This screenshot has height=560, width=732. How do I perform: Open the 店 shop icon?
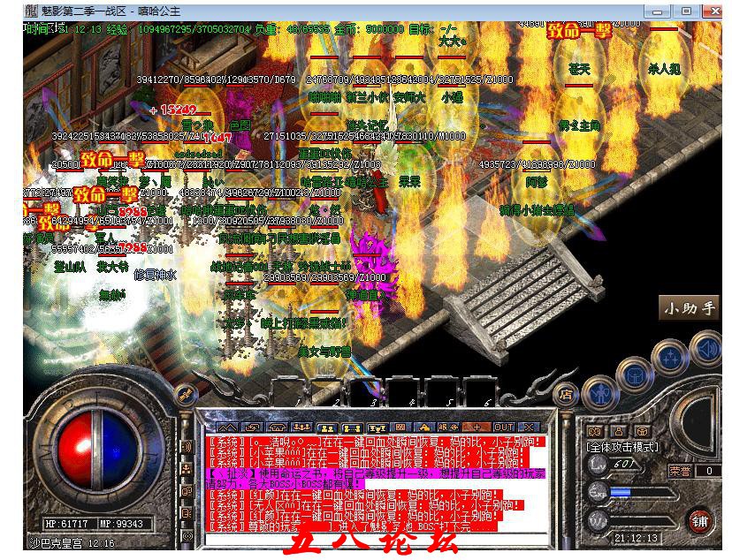point(567,393)
